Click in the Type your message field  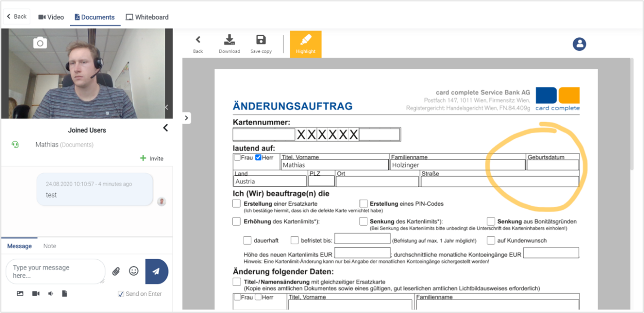56,271
